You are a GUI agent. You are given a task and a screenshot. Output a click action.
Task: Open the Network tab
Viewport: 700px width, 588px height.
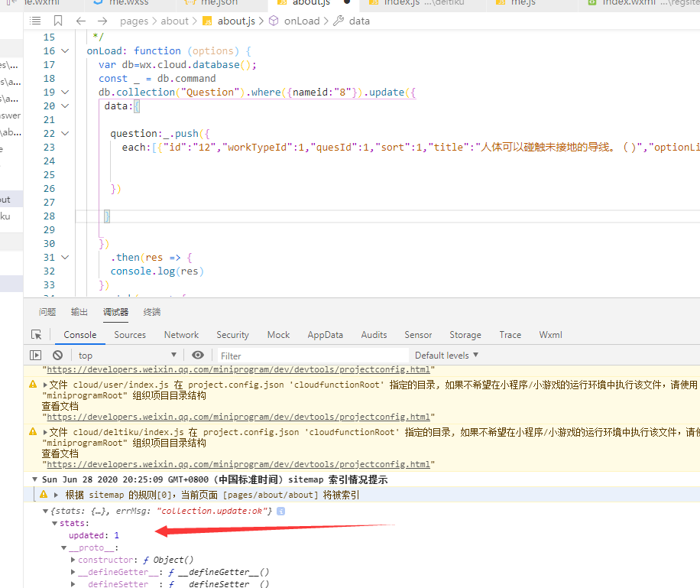point(181,335)
